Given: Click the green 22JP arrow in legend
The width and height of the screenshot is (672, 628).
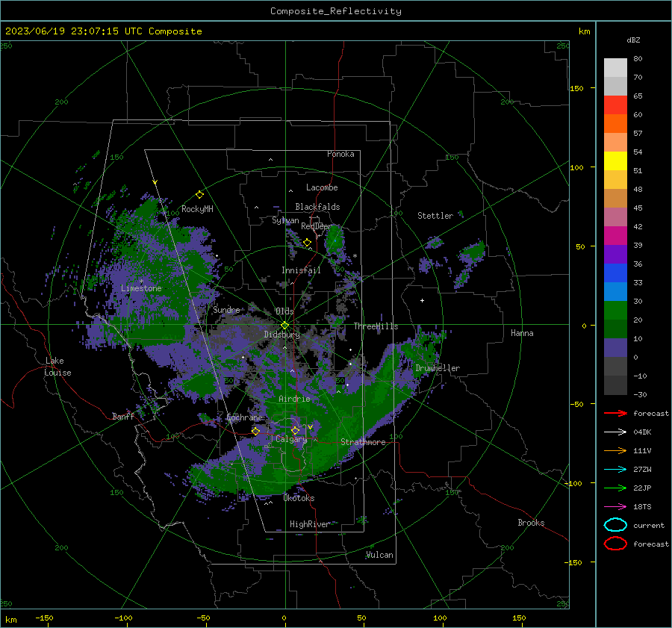Looking at the screenshot, I should click(x=615, y=488).
